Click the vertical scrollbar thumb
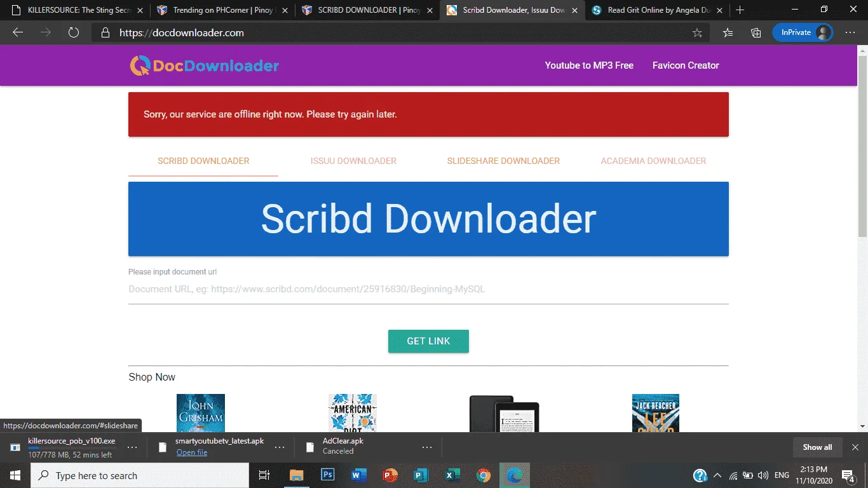Screen dimensions: 868x488 pyautogui.click(x=862, y=146)
